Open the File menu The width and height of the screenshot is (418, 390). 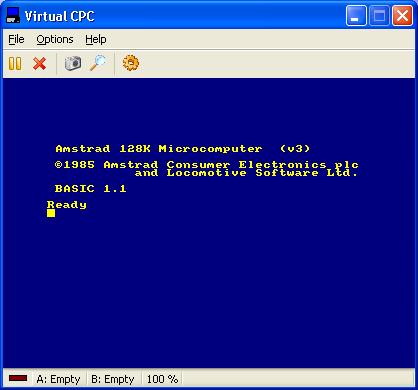16,39
